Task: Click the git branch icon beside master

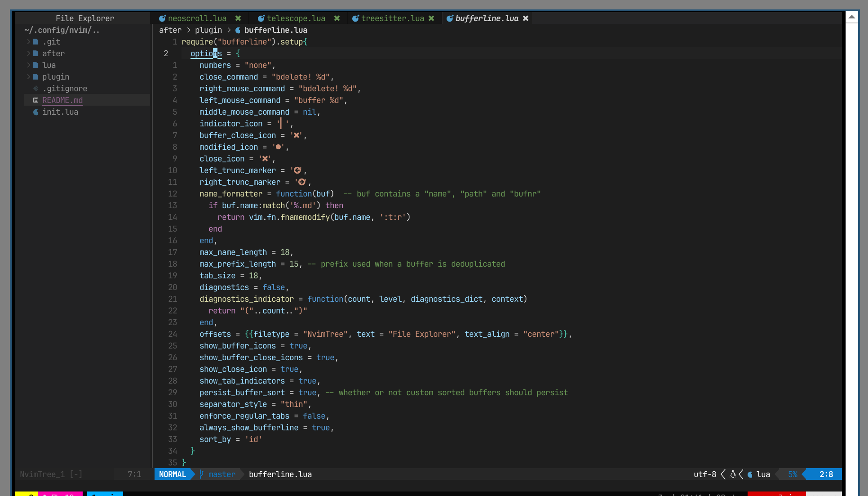Action: [x=202, y=474]
